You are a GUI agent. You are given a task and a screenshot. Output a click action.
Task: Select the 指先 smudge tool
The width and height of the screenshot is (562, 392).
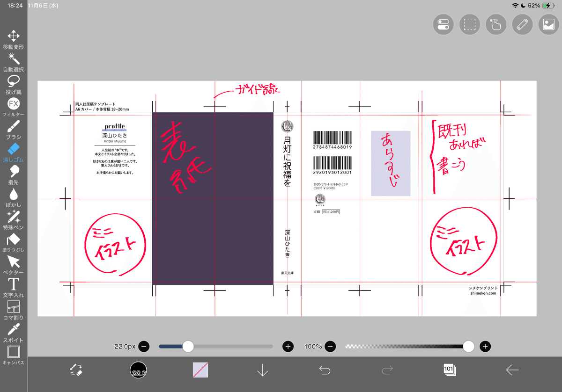click(14, 175)
